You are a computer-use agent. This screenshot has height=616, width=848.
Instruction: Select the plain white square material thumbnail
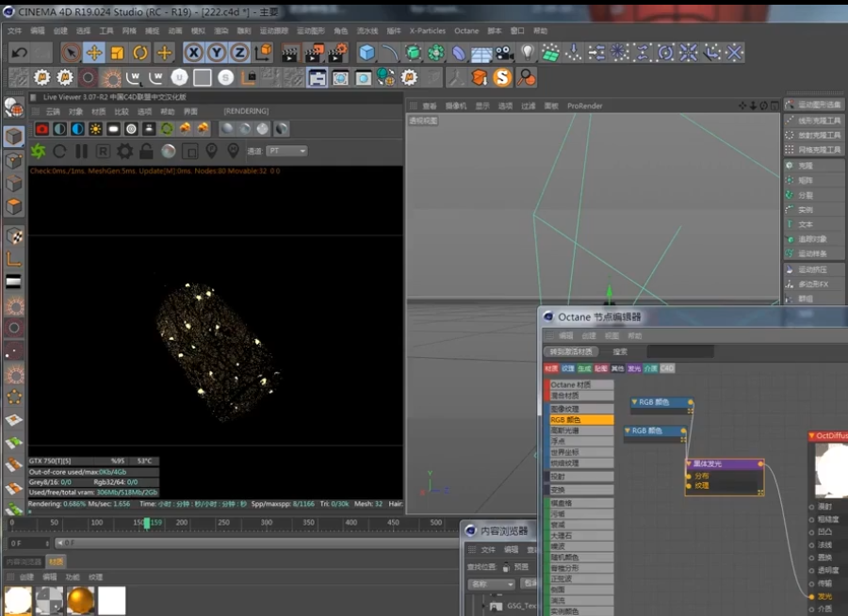[x=111, y=600]
